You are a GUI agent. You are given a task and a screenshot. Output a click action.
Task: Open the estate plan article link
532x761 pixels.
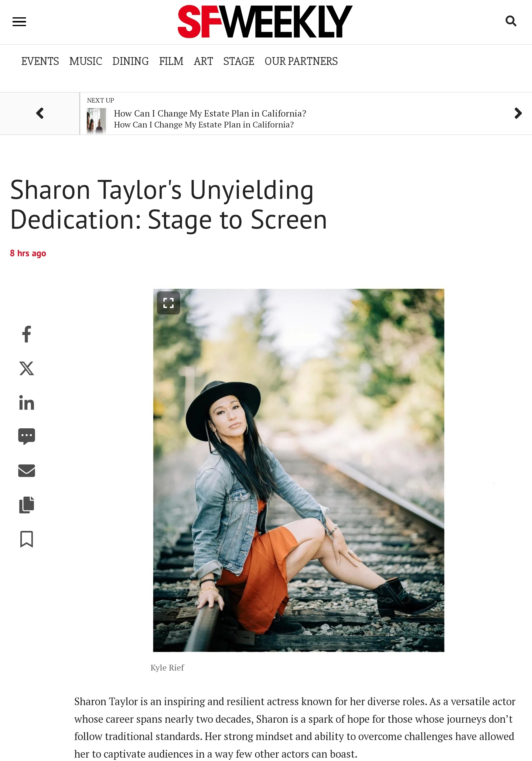(x=210, y=114)
